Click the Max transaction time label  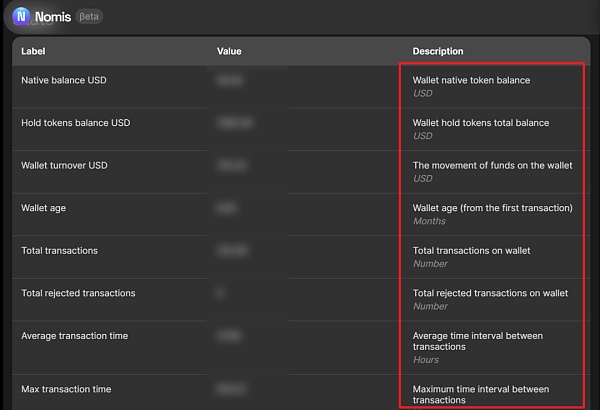[x=66, y=389]
